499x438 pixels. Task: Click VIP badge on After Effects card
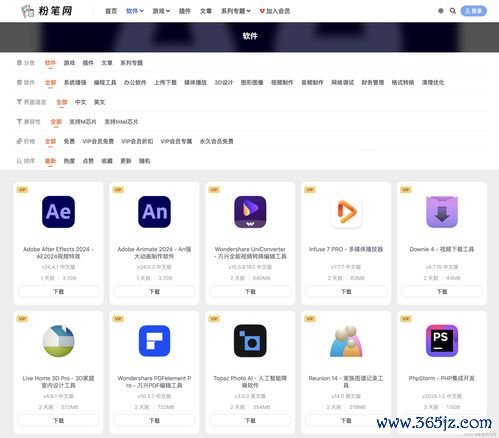tap(22, 190)
